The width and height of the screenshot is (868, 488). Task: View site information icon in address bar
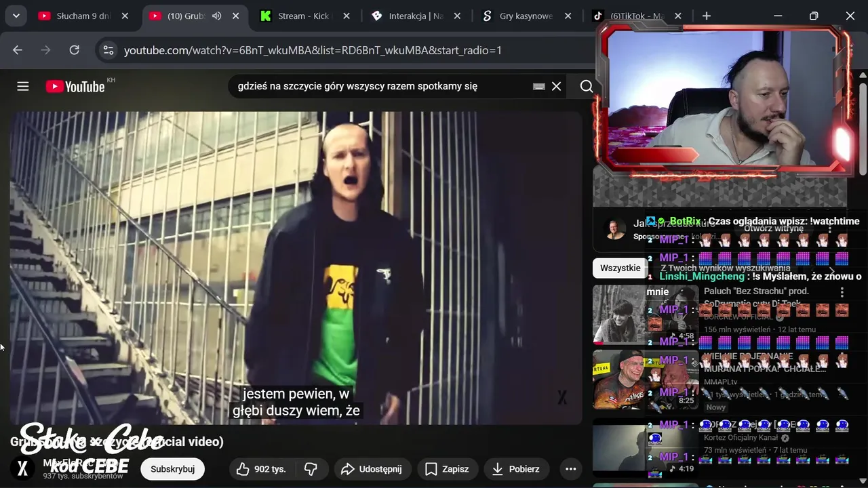click(107, 49)
